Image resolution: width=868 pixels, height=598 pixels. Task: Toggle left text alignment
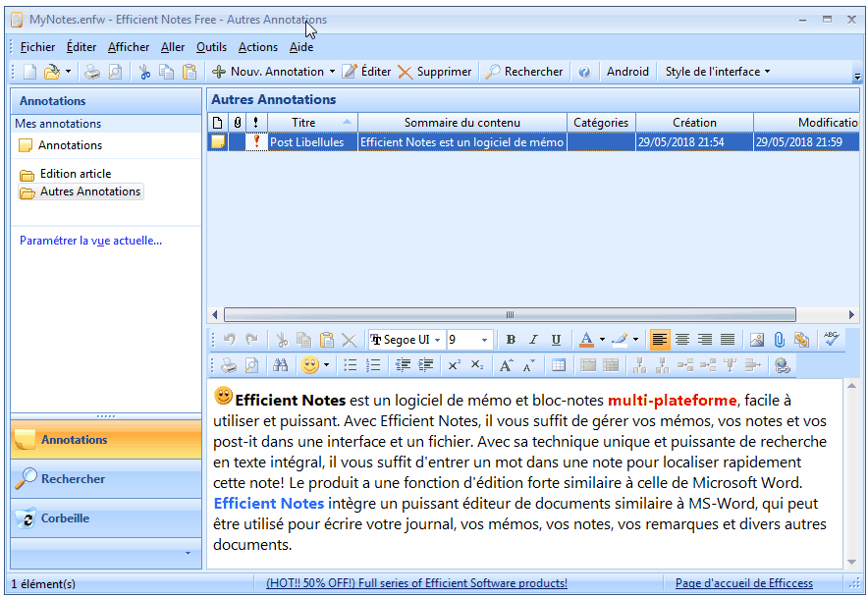(659, 340)
